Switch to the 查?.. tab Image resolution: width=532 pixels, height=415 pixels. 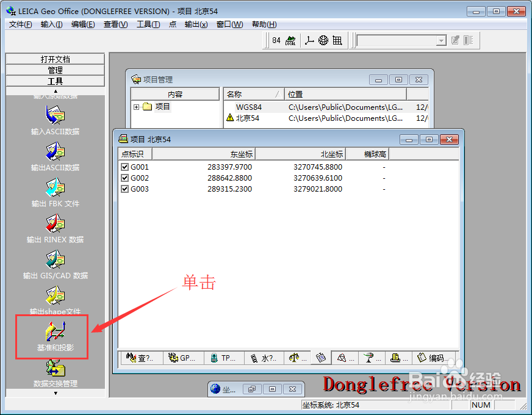pyautogui.click(x=142, y=358)
